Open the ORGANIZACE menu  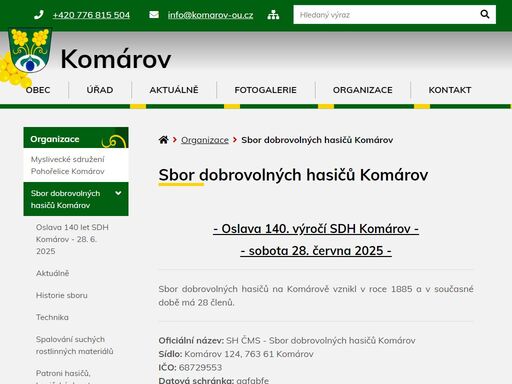pos(363,90)
